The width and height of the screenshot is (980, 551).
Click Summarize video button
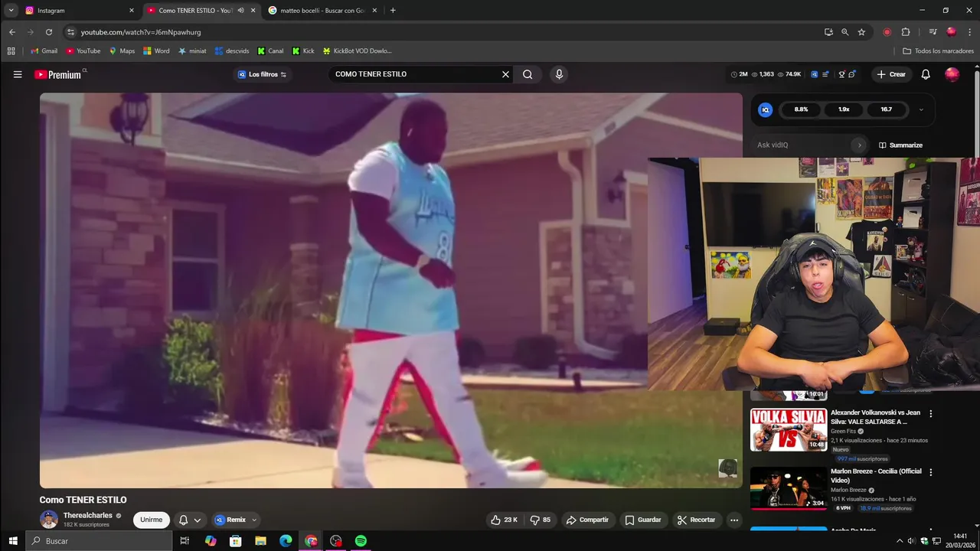900,145
